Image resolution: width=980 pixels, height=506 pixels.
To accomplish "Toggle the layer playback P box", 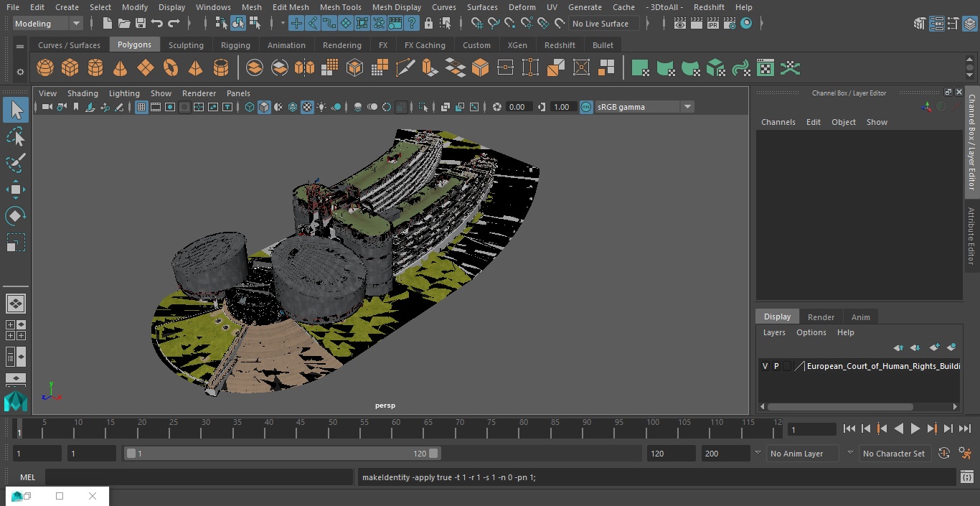I will [x=776, y=366].
